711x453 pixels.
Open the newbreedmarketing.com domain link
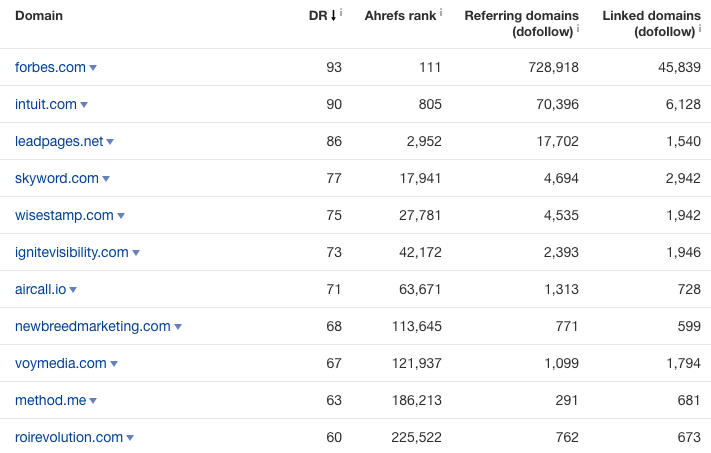coord(93,326)
